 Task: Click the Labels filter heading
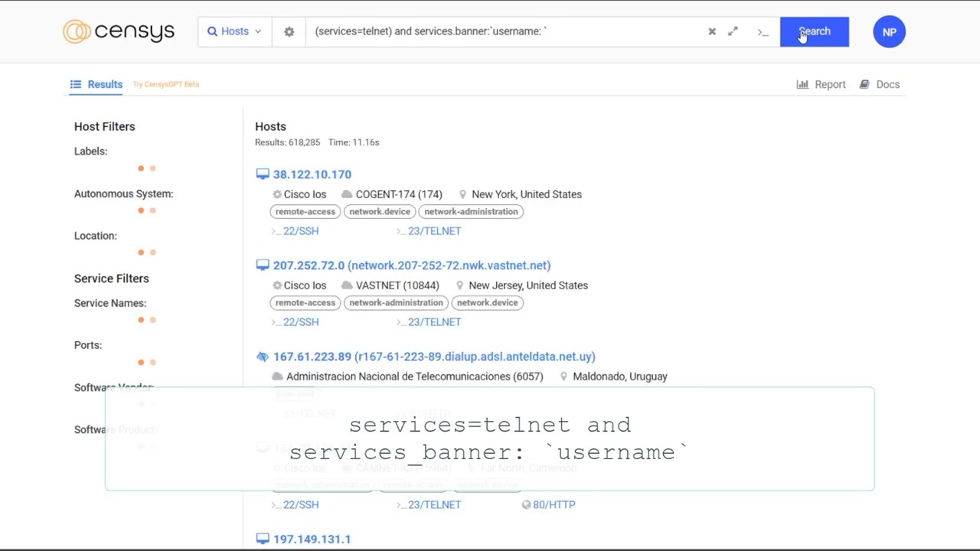click(90, 152)
